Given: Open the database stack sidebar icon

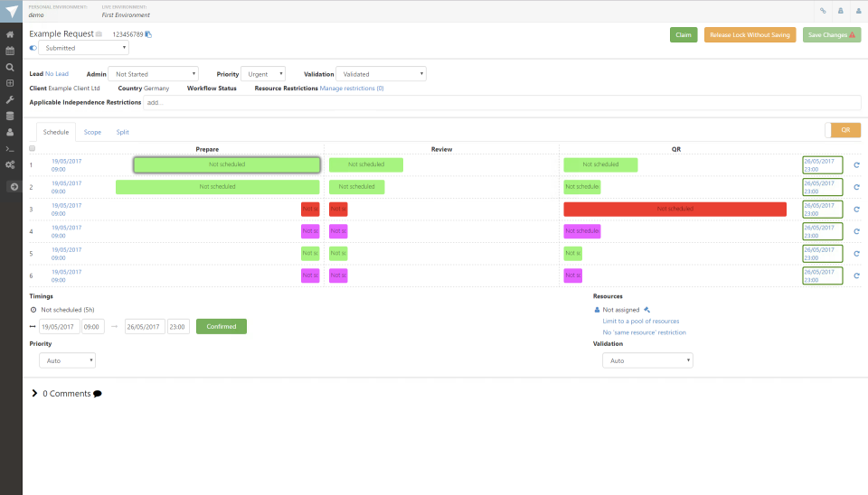Looking at the screenshot, I should click(x=10, y=116).
